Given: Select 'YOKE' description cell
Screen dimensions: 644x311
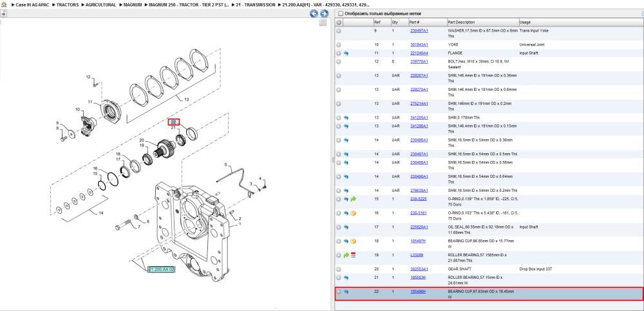Looking at the screenshot, I should click(453, 45).
